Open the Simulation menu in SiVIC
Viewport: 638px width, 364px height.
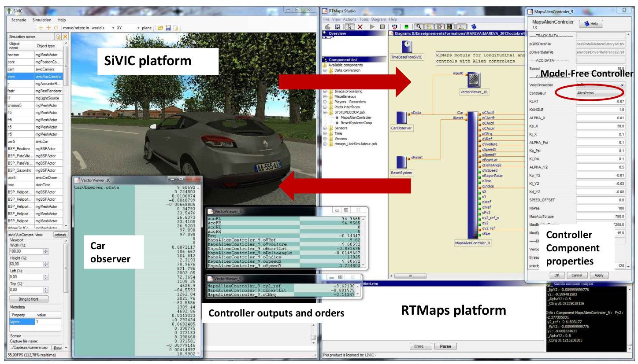coord(42,20)
